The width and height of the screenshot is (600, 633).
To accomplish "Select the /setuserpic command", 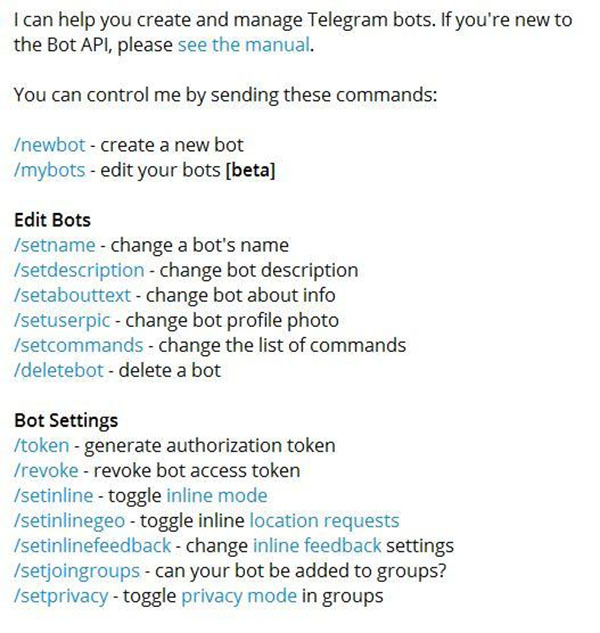I will (62, 320).
